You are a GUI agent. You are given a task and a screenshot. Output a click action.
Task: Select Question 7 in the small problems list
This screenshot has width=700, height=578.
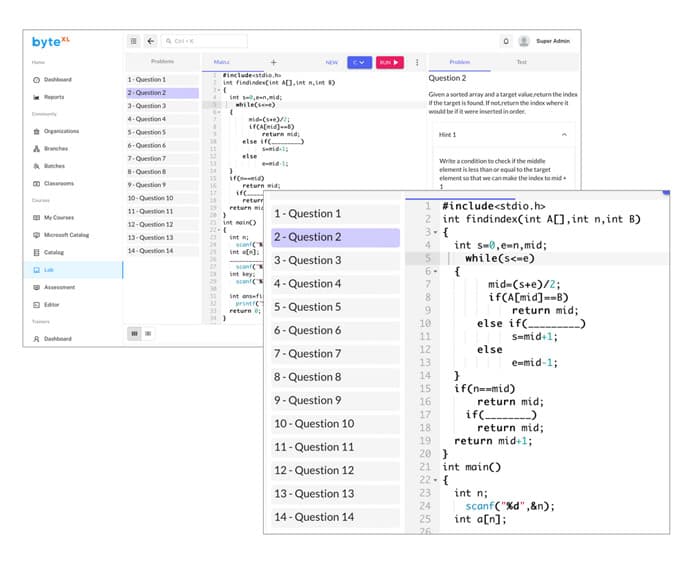coord(163,158)
